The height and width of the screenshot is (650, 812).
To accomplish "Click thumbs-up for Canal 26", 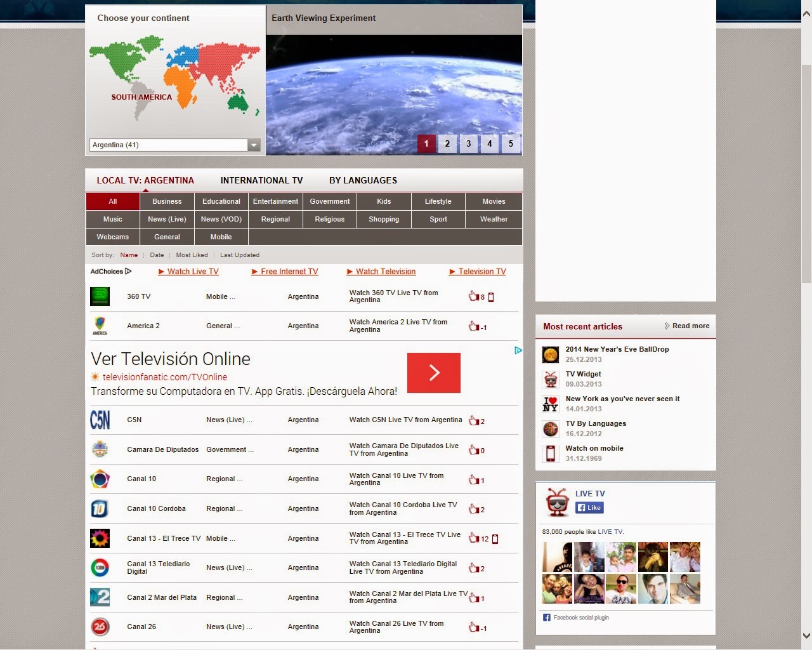I will pyautogui.click(x=473, y=627).
